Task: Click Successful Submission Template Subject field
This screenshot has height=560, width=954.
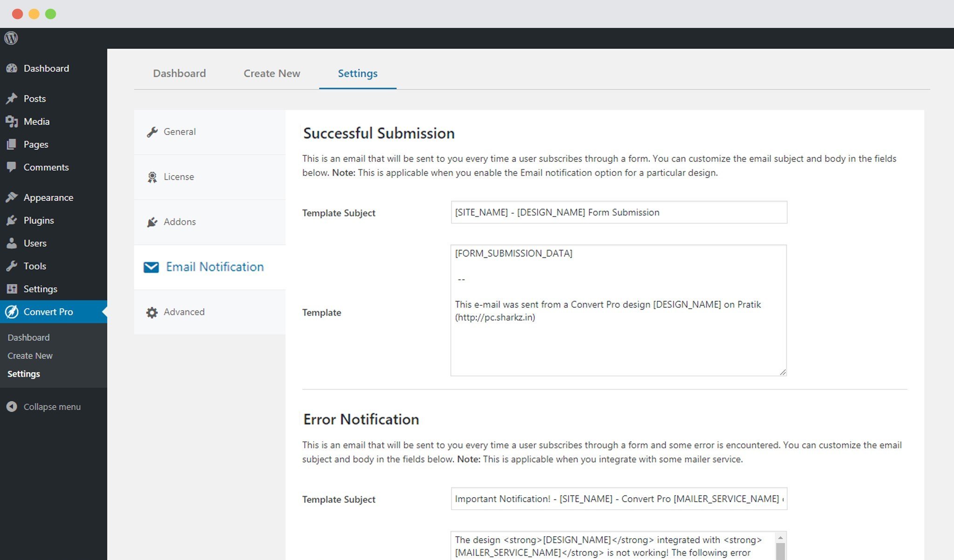Action: point(619,212)
